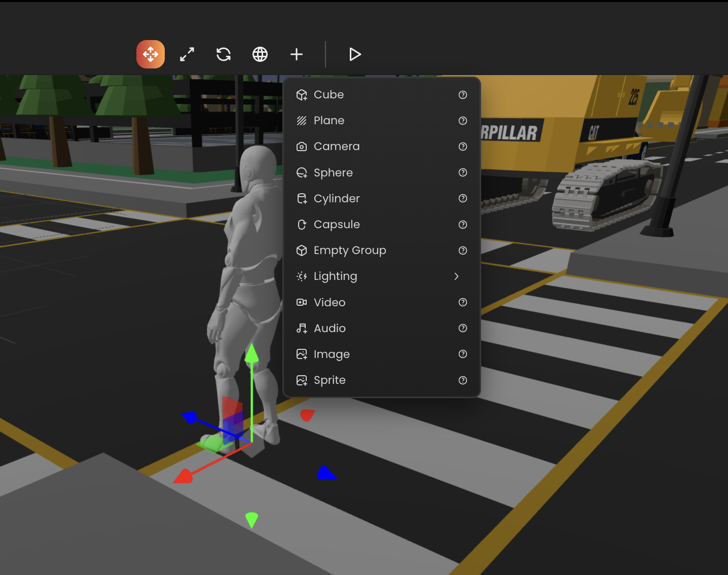Add a Camera from the menu
728x575 pixels.
pyautogui.click(x=381, y=147)
